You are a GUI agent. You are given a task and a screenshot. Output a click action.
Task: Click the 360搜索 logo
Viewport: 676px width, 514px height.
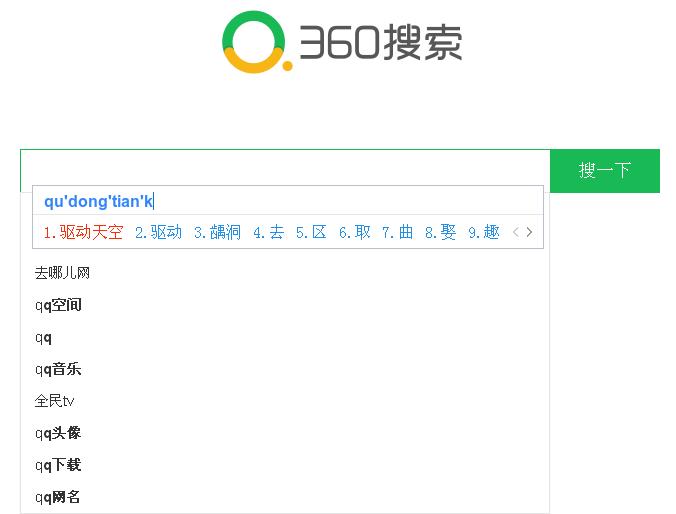pos(342,42)
